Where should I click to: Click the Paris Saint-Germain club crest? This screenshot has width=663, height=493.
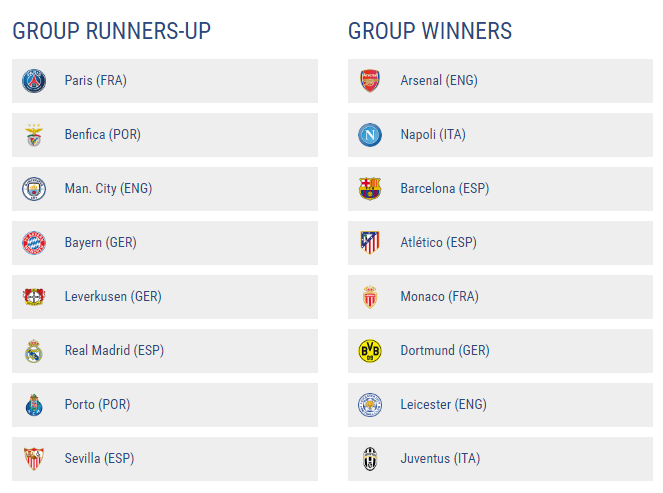(x=34, y=81)
